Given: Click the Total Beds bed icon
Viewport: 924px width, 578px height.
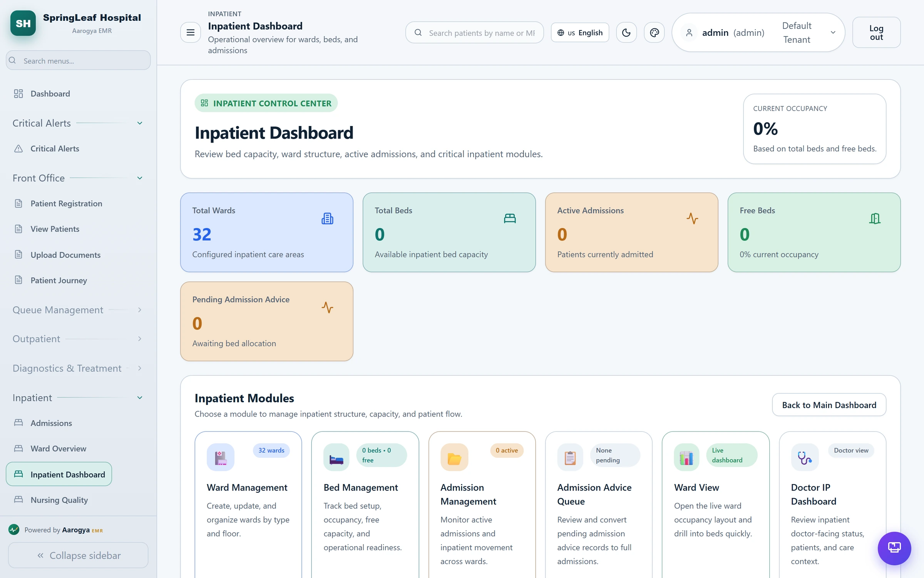Looking at the screenshot, I should (510, 218).
